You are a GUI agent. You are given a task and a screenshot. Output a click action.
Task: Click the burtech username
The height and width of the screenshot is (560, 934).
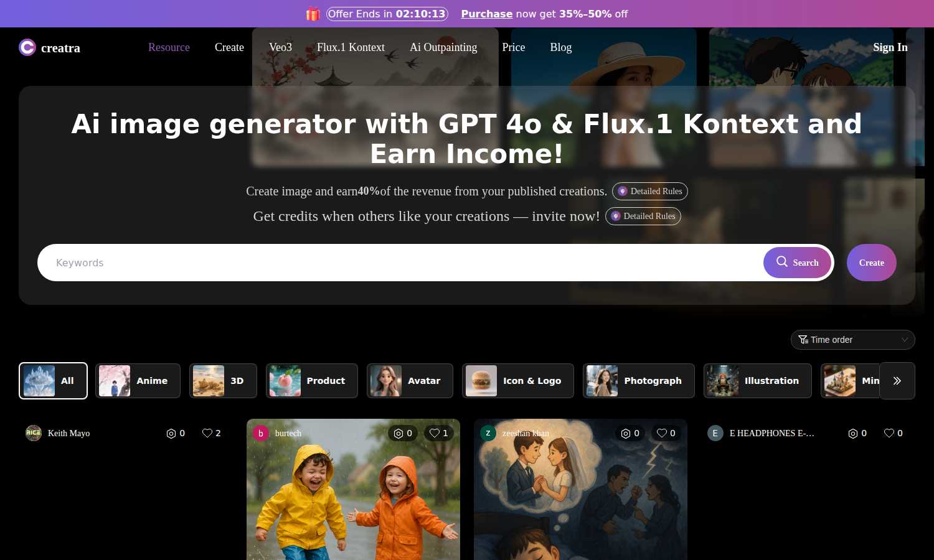[288, 433]
